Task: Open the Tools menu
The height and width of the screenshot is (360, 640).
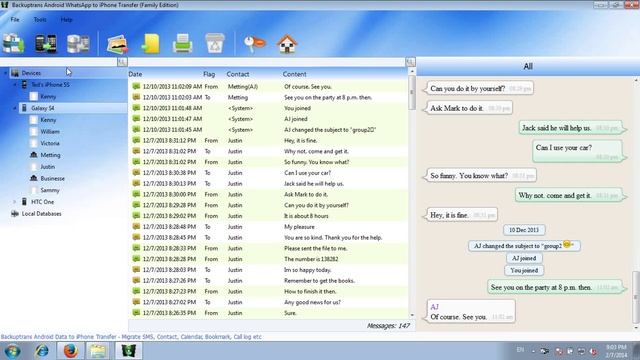Action: 40,20
